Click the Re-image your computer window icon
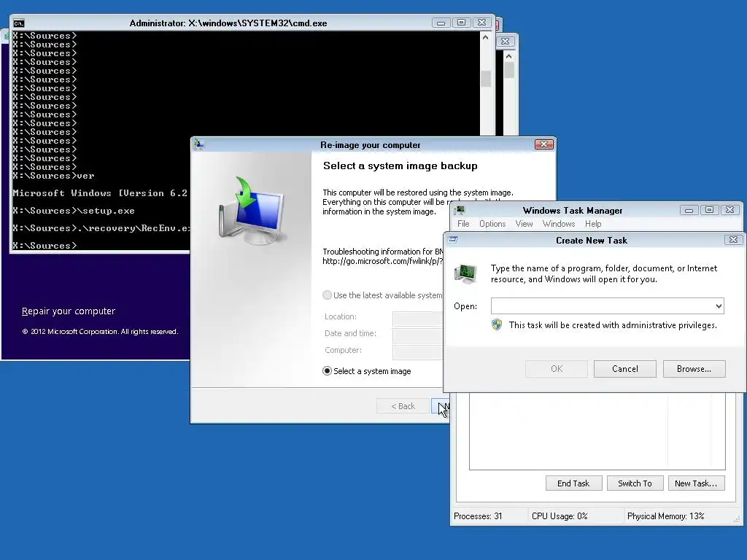Viewport: 747px width, 560px height. (198, 145)
